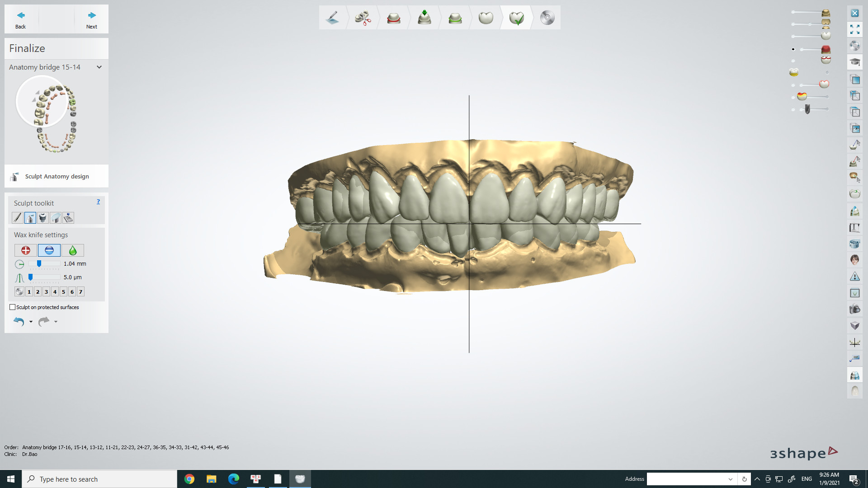This screenshot has height=488, width=868.
Task: Select the Wax knife sculpt tool
Action: [30, 218]
